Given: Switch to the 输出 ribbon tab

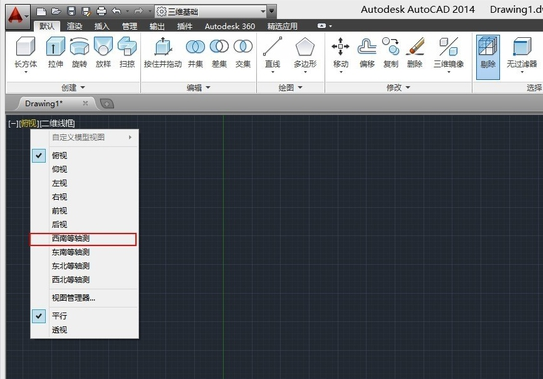Looking at the screenshot, I should click(157, 26).
